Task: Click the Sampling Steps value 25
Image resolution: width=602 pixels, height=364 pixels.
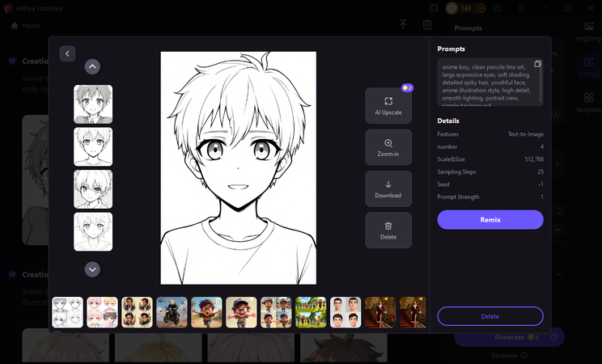Action: tap(541, 171)
